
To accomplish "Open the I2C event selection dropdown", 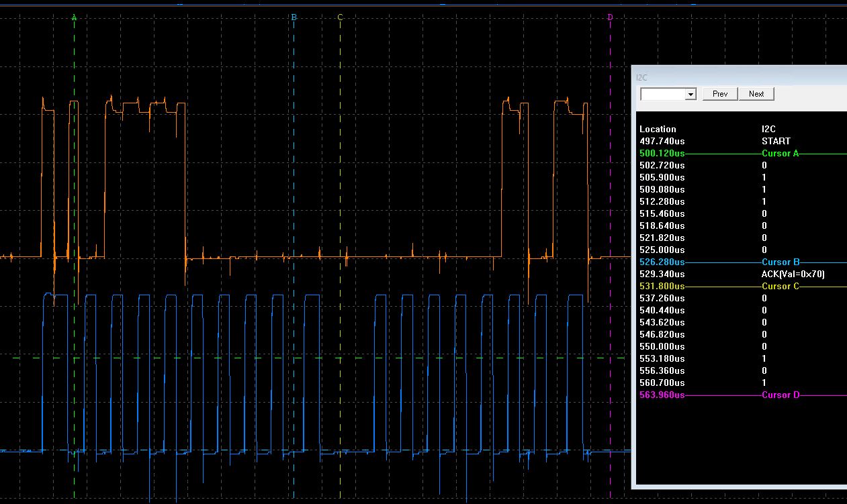I will pyautogui.click(x=689, y=94).
